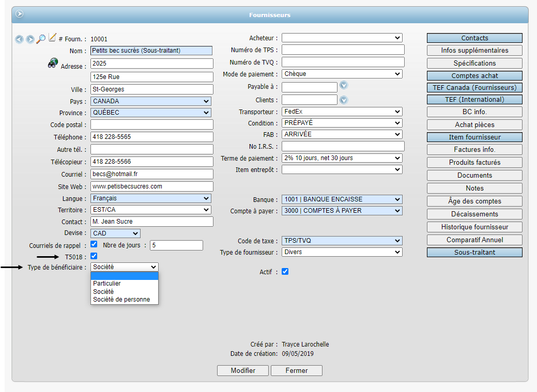Expand the Transporteur dropdown showing FedEx
This screenshot has width=537, height=392.
coord(342,112)
